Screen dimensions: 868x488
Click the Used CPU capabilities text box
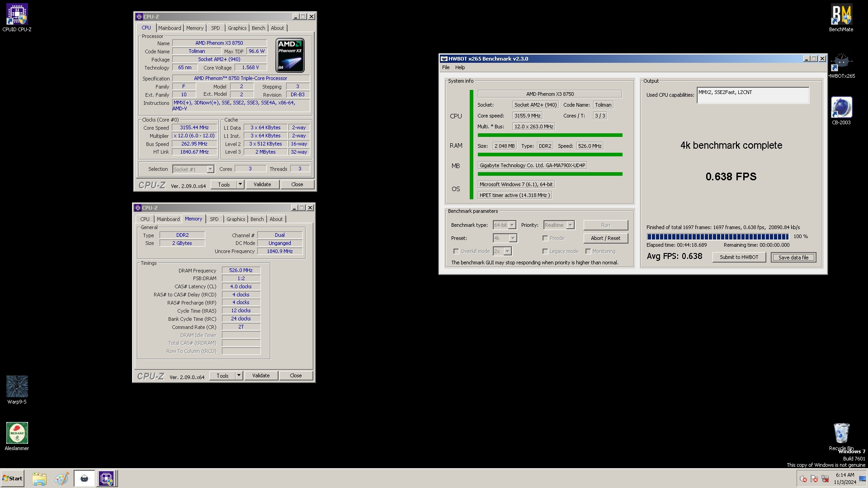pyautogui.click(x=753, y=95)
